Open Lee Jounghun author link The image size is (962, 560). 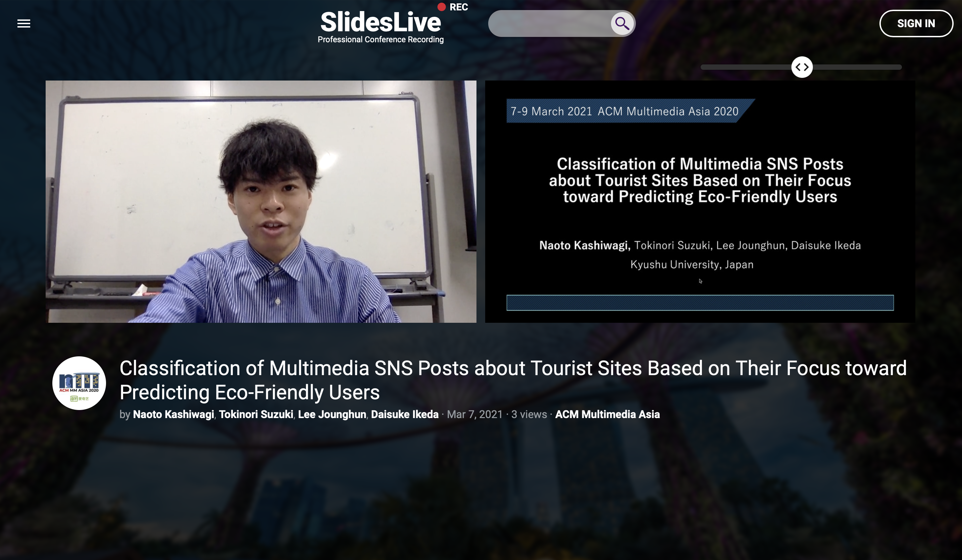click(x=332, y=414)
